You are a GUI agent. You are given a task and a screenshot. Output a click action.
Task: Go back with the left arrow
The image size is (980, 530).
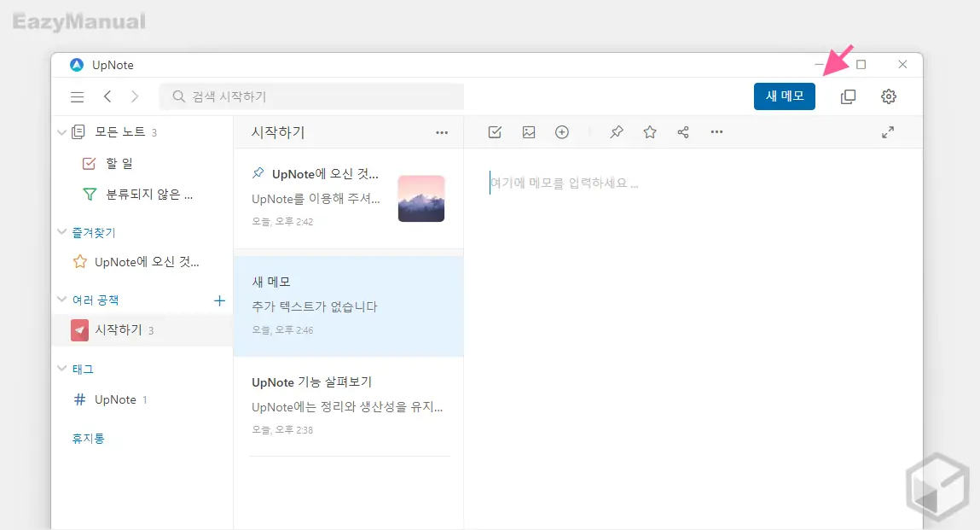[107, 96]
